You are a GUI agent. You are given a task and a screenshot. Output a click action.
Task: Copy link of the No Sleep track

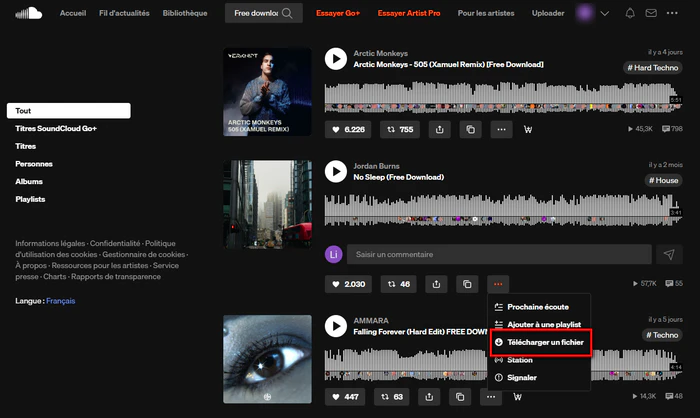tap(467, 284)
